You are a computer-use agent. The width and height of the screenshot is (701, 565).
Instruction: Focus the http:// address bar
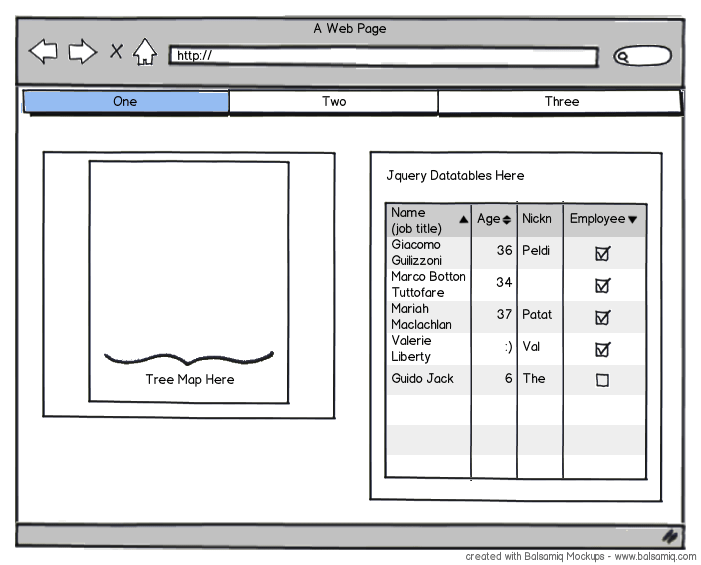coord(384,56)
